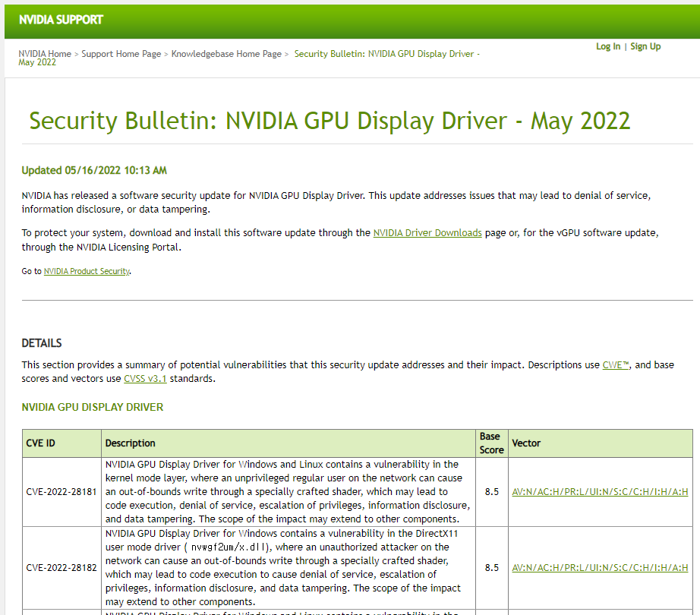Open the vector link for CVE-2022-28181
The width and height of the screenshot is (700, 615).
click(x=600, y=492)
